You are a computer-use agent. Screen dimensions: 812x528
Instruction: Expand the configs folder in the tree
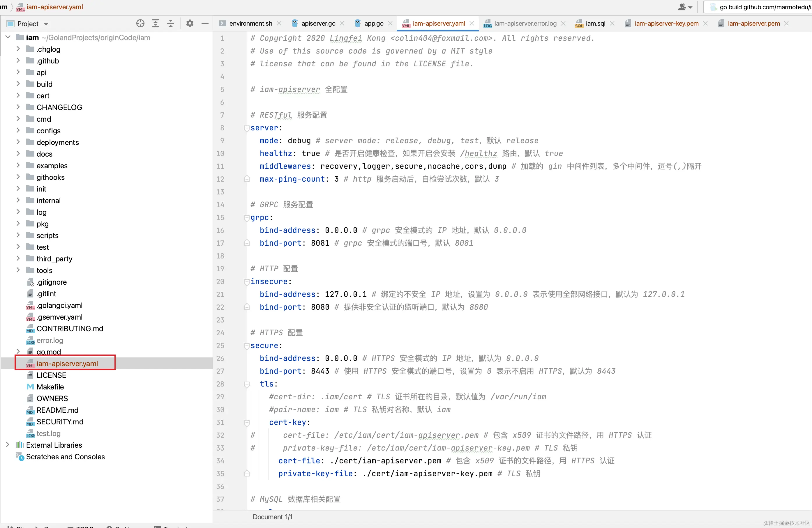coord(18,131)
